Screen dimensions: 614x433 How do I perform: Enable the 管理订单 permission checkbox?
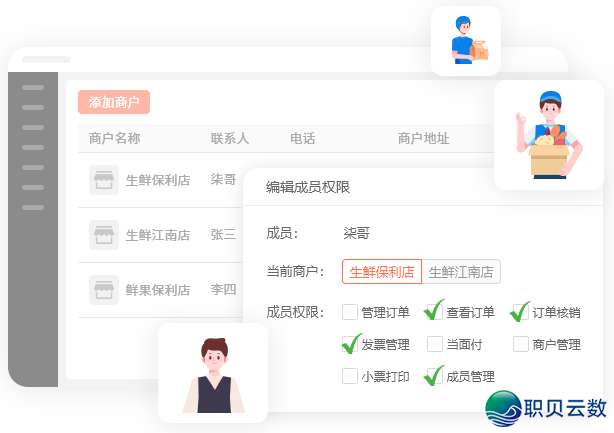coord(350,312)
